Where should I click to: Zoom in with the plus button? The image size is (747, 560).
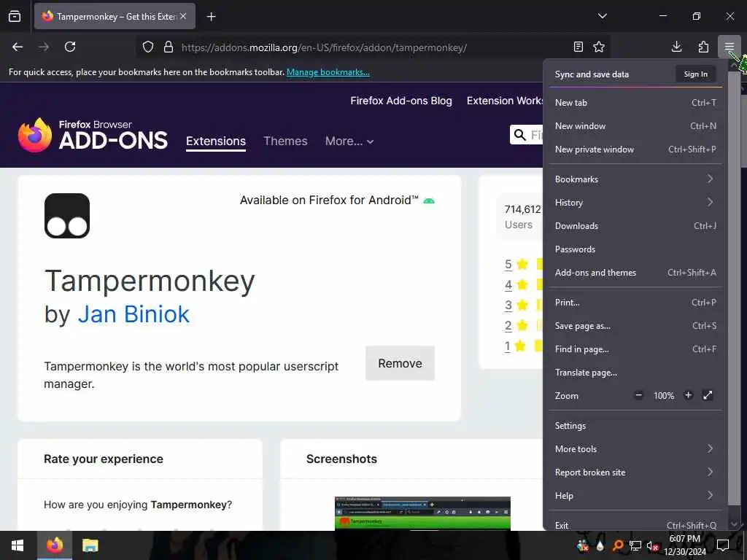688,395
